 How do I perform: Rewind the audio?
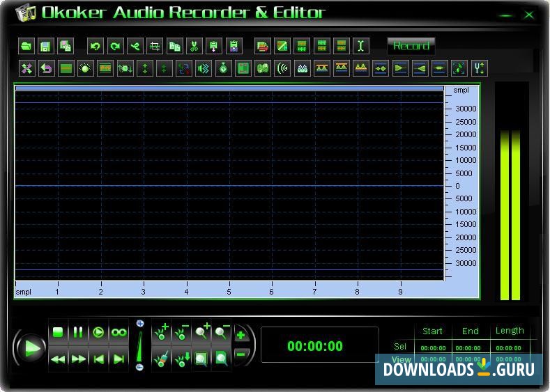(58, 359)
